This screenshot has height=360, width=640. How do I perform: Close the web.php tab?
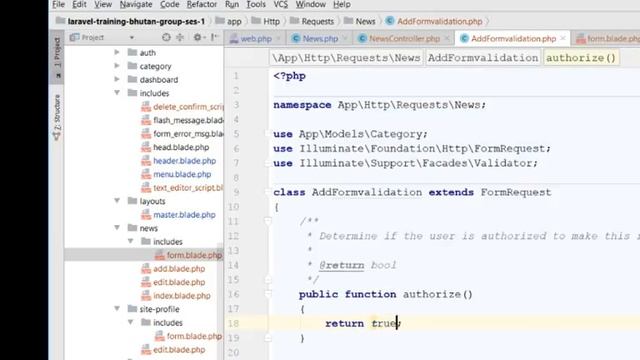pos(279,38)
